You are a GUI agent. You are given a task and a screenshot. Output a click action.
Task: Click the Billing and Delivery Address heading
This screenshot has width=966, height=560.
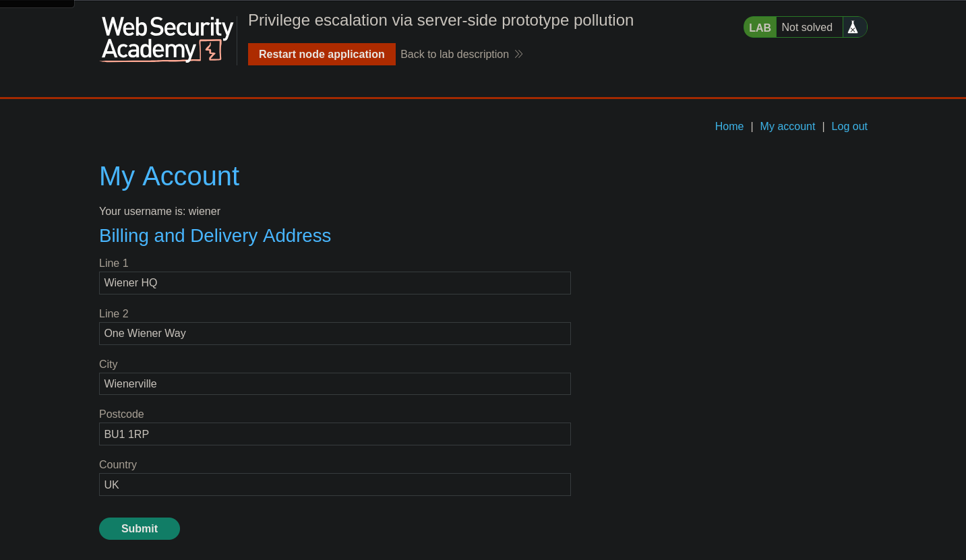pyautogui.click(x=215, y=236)
